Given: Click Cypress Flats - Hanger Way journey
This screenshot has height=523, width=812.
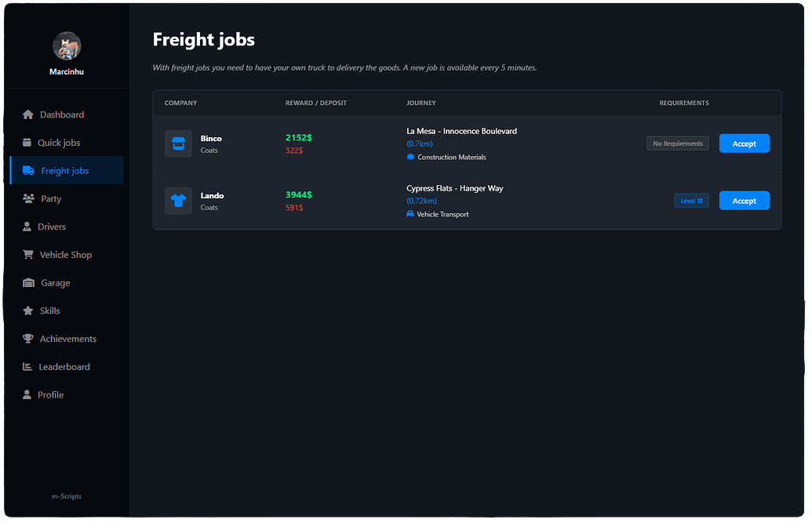Looking at the screenshot, I should click(455, 188).
